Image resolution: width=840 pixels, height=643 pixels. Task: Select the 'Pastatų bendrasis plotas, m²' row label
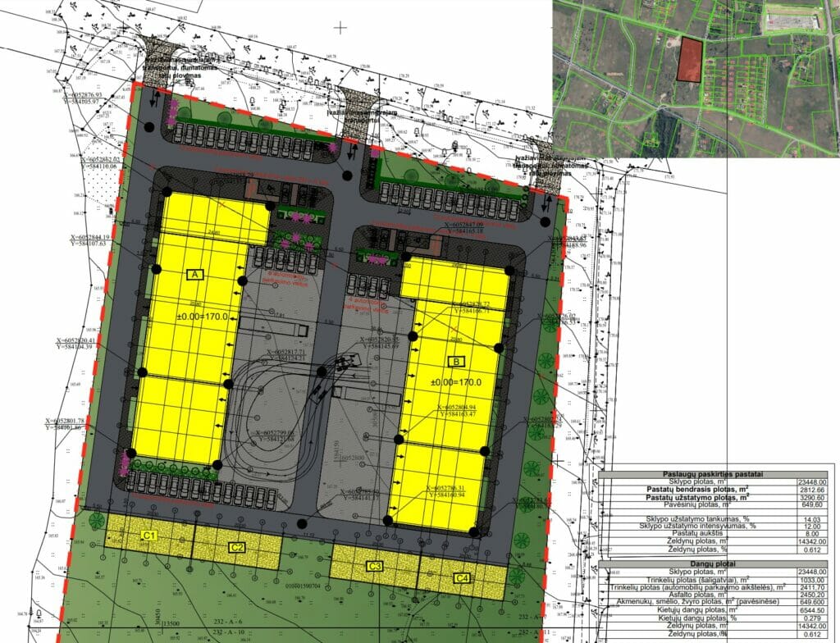pyautogui.click(x=697, y=490)
